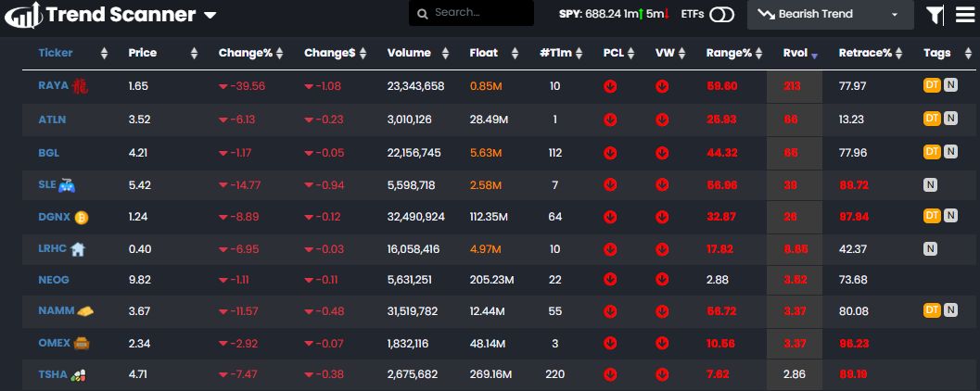The width and height of the screenshot is (980, 391).
Task: Click the Range% column header
Action: pyautogui.click(x=729, y=53)
